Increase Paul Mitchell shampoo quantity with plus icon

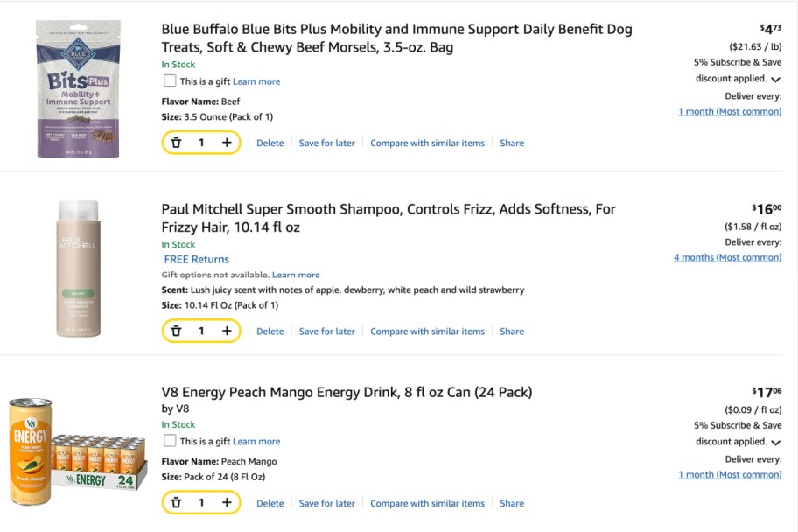pyautogui.click(x=227, y=331)
